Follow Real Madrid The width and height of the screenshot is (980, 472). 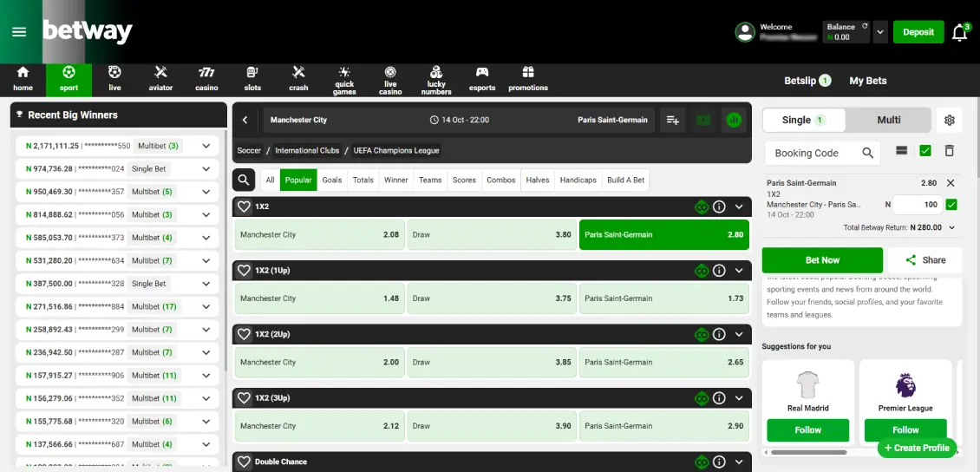(x=807, y=430)
